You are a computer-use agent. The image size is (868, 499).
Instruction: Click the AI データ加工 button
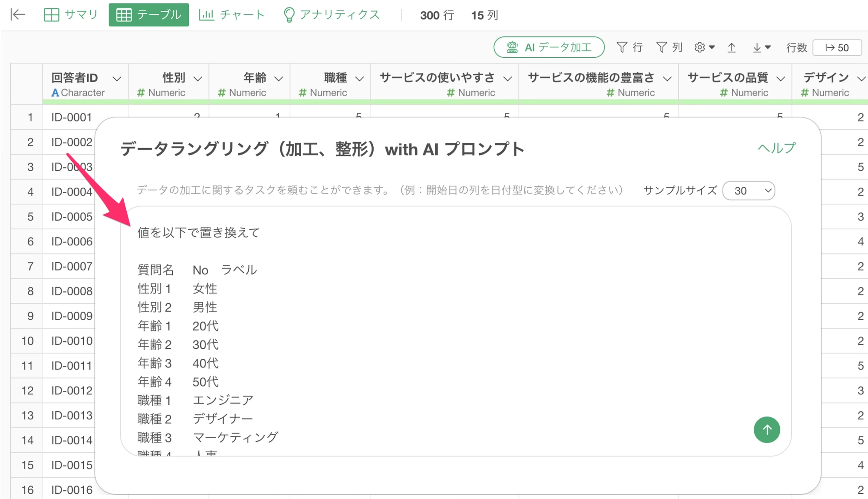click(x=549, y=47)
